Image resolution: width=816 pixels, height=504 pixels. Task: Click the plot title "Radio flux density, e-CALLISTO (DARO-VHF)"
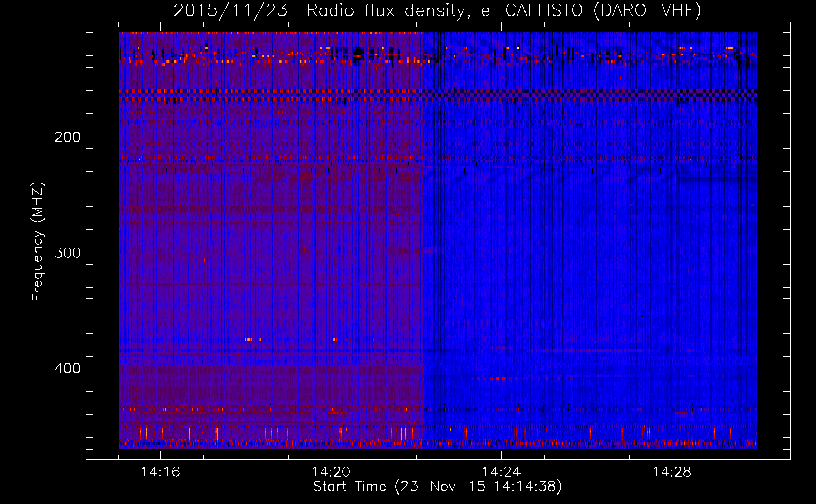click(x=503, y=10)
